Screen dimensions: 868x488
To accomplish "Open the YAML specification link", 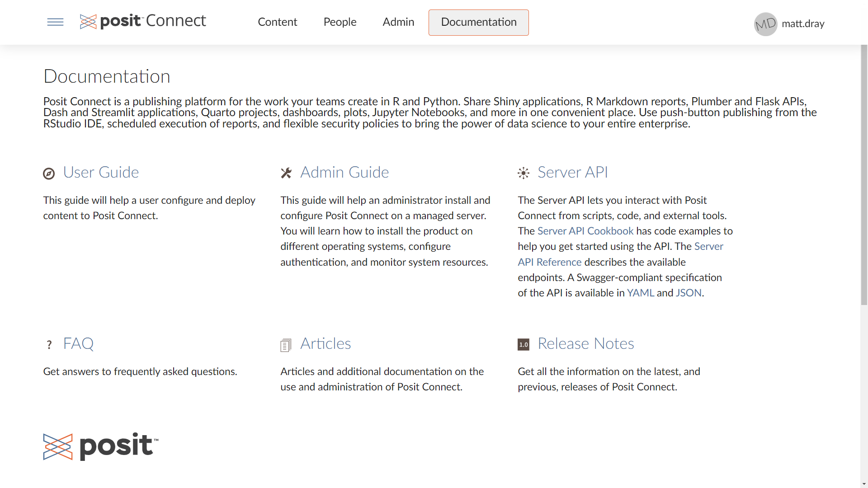I will coord(640,293).
